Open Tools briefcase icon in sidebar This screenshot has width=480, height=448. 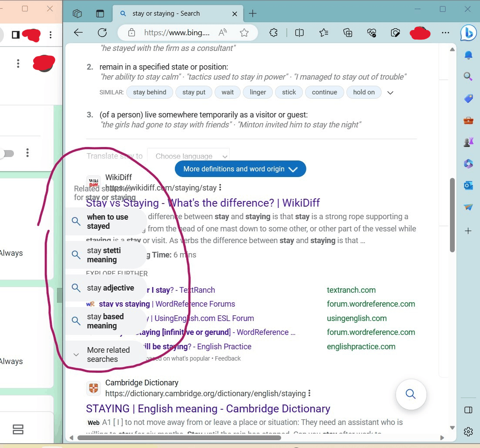(468, 120)
